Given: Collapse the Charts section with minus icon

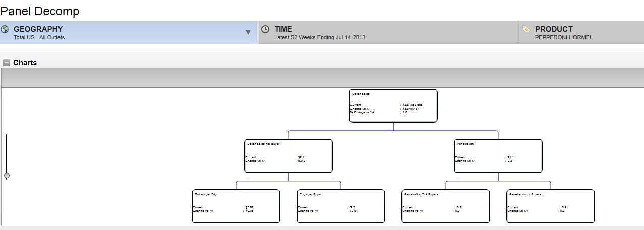Looking at the screenshot, I should coord(7,63).
